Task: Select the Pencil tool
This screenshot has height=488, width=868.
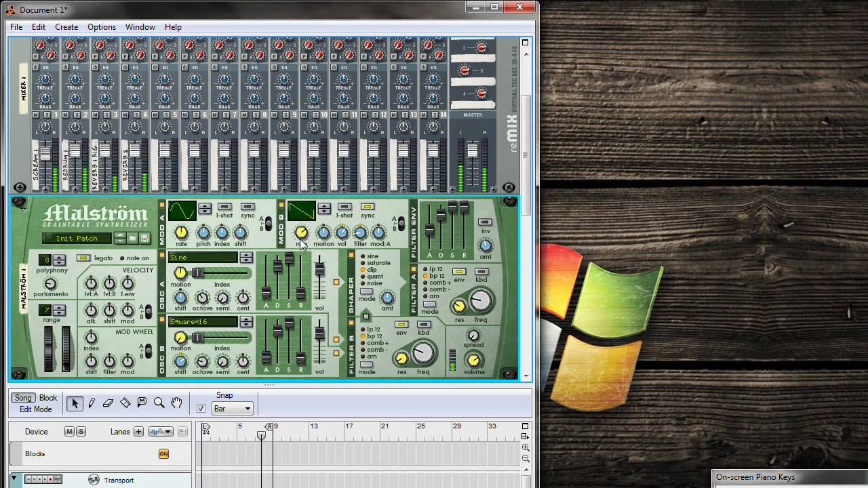Action: tap(92, 403)
